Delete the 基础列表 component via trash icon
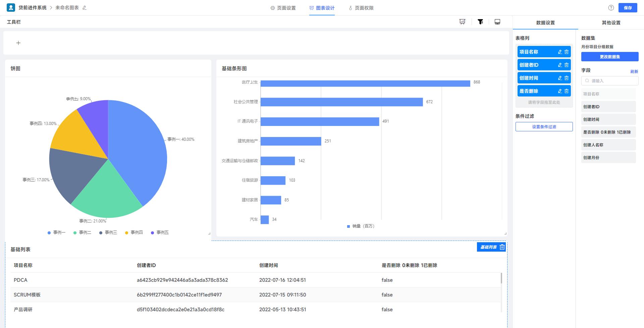This screenshot has height=328, width=644. (502, 247)
